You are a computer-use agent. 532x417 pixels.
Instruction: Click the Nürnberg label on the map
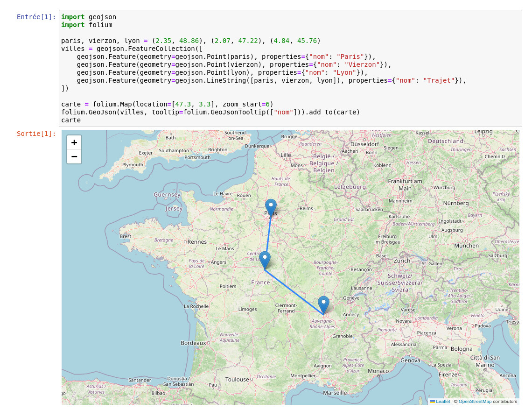coord(455,203)
